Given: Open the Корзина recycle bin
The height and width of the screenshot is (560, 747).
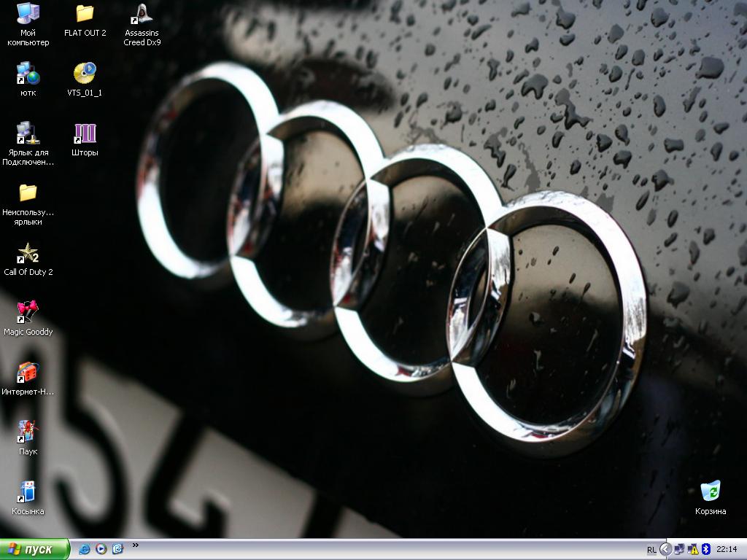Looking at the screenshot, I should point(710,492).
